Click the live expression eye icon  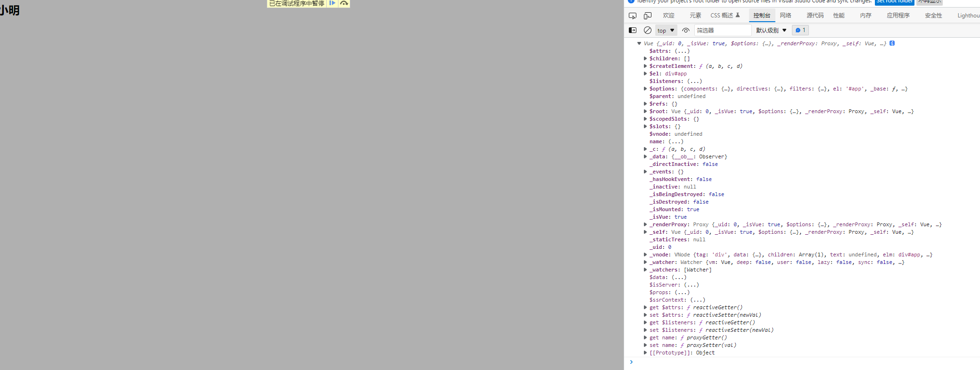[x=686, y=30]
